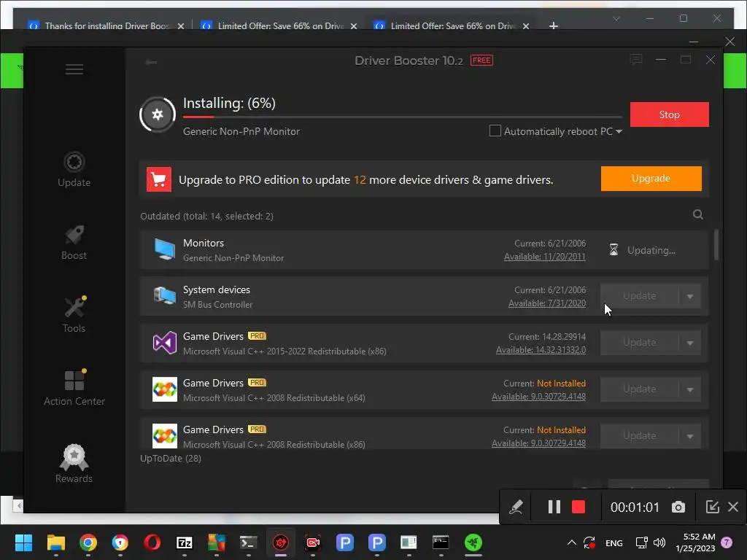Click ENG language indicator
Screen dimensions: 747x560
614,542
